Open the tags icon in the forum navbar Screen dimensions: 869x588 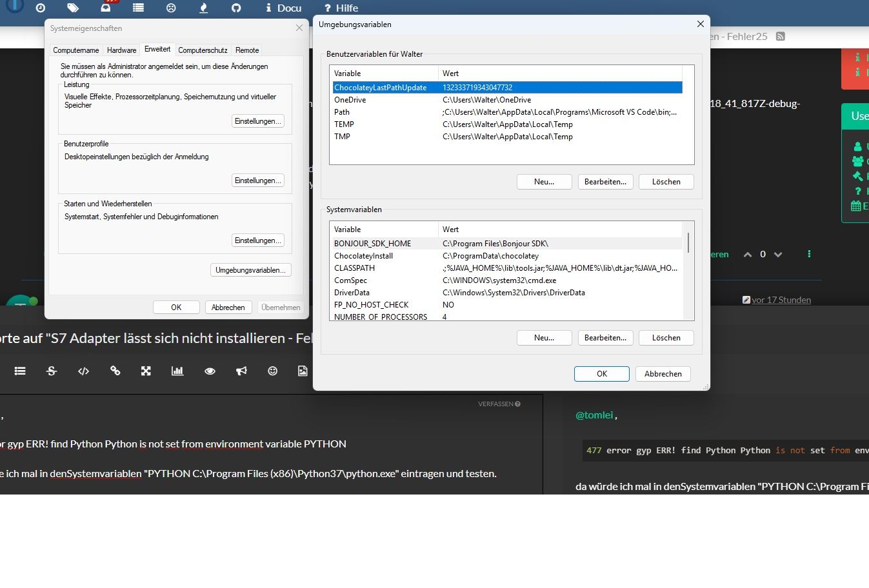click(73, 8)
